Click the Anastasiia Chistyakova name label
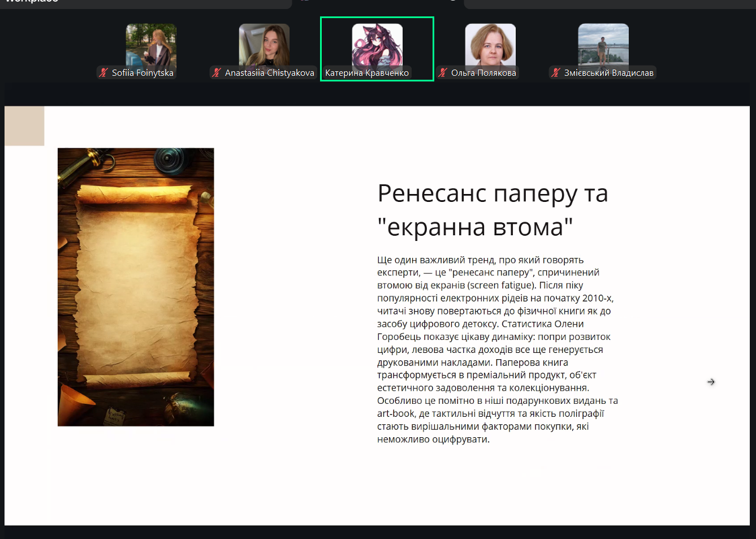Image resolution: width=756 pixels, height=539 pixels. [x=269, y=73]
